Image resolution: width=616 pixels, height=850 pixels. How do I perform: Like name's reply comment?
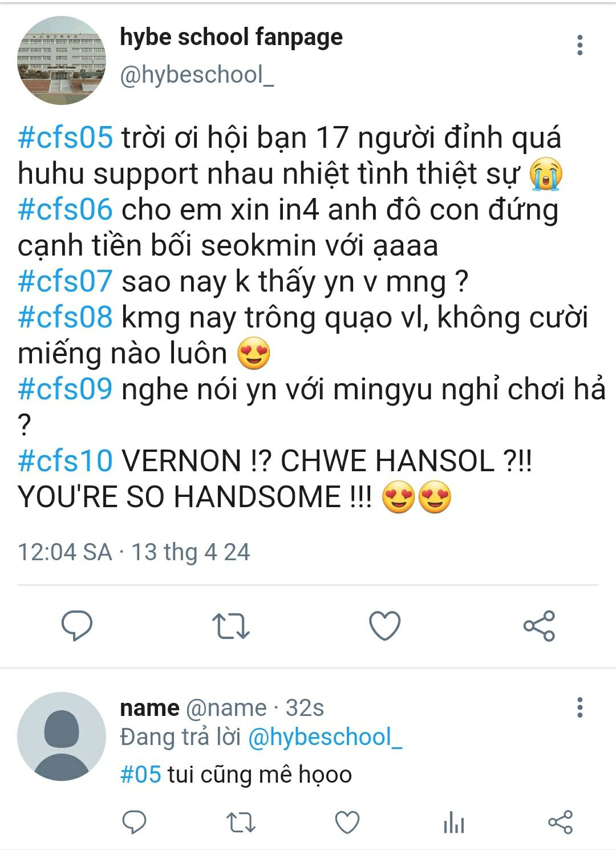click(347, 823)
